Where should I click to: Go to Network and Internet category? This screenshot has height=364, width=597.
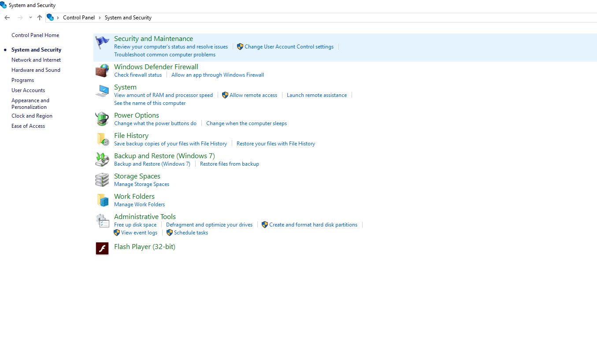coord(36,60)
